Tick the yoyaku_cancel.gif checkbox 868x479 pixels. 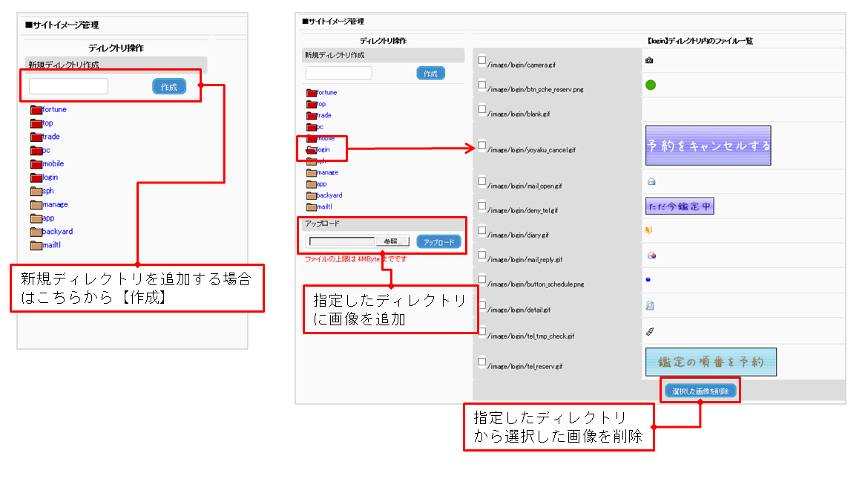tap(482, 145)
